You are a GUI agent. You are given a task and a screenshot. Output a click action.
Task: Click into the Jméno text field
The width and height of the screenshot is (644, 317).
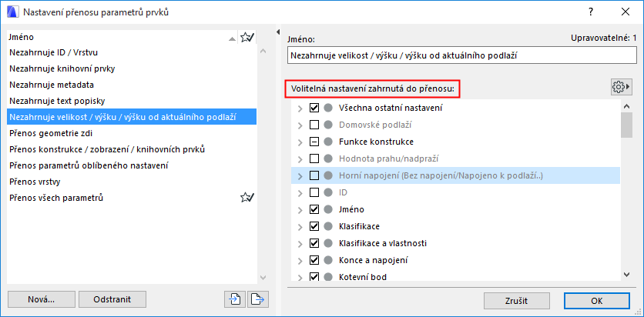(460, 55)
